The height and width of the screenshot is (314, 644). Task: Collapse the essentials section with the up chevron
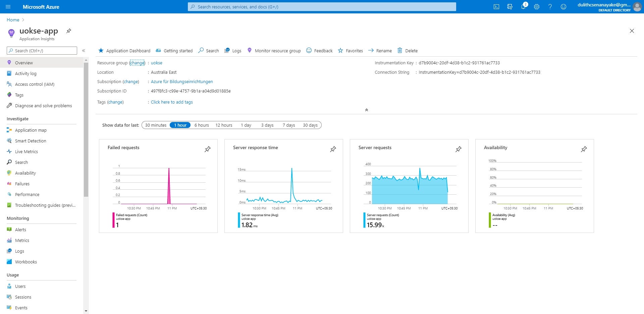click(x=367, y=110)
